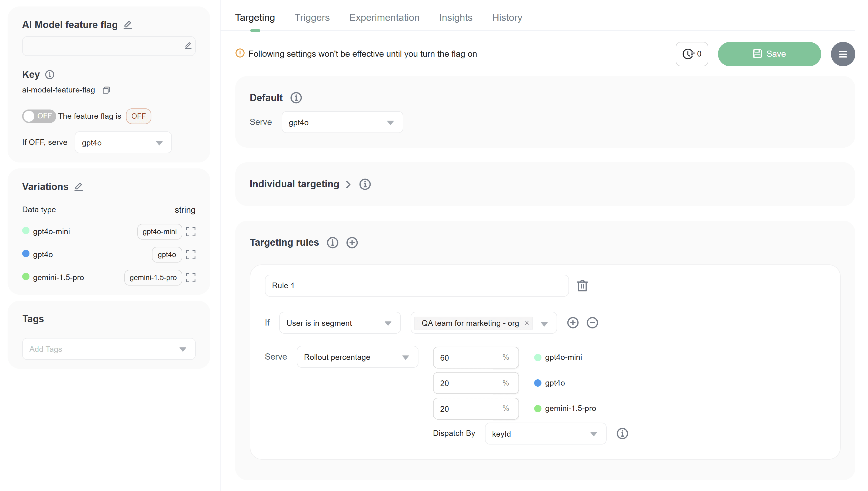The height and width of the screenshot is (491, 868).
Task: Click the Rule 1 name field
Action: [416, 285]
